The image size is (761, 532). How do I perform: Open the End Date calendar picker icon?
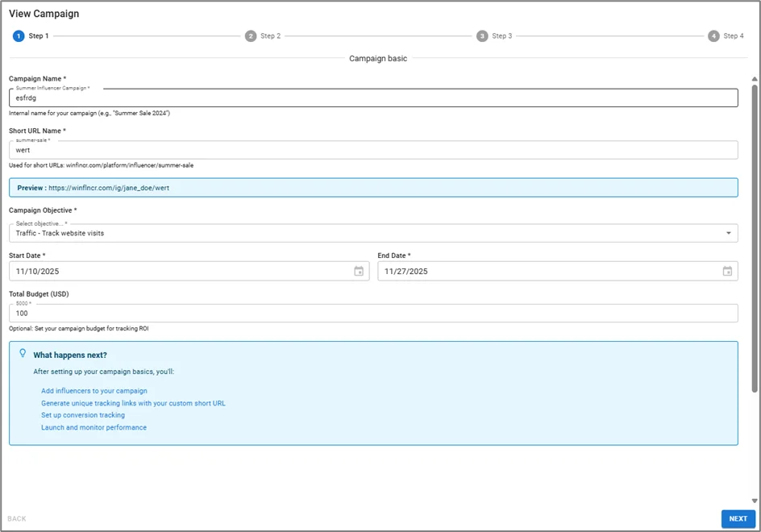[727, 272]
